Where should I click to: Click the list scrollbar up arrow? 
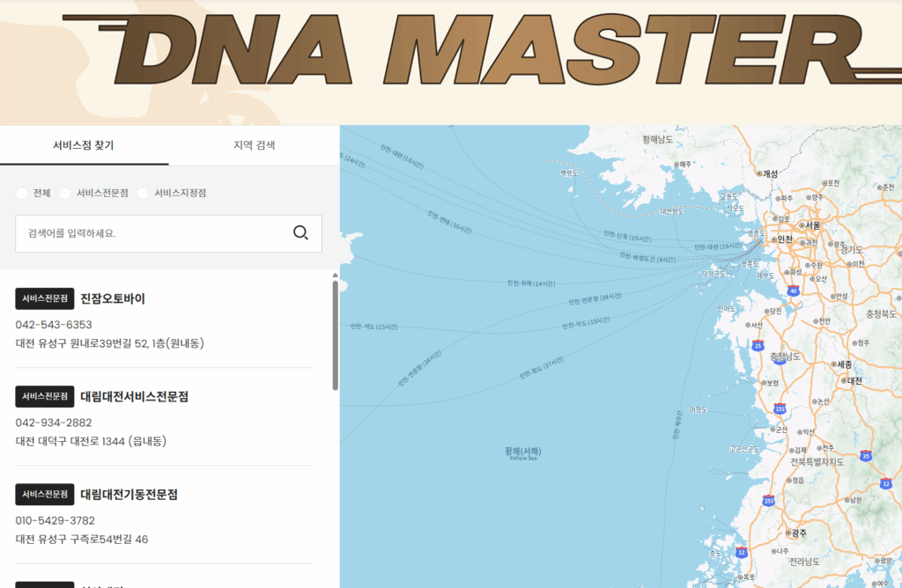(336, 276)
